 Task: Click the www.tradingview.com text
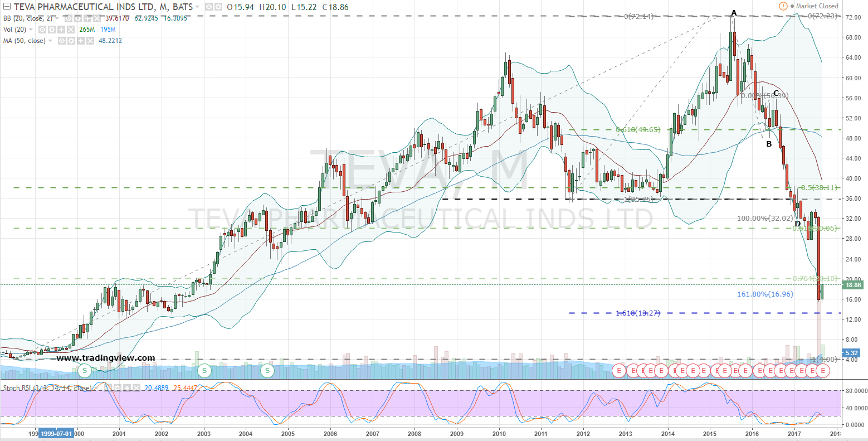pos(105,358)
